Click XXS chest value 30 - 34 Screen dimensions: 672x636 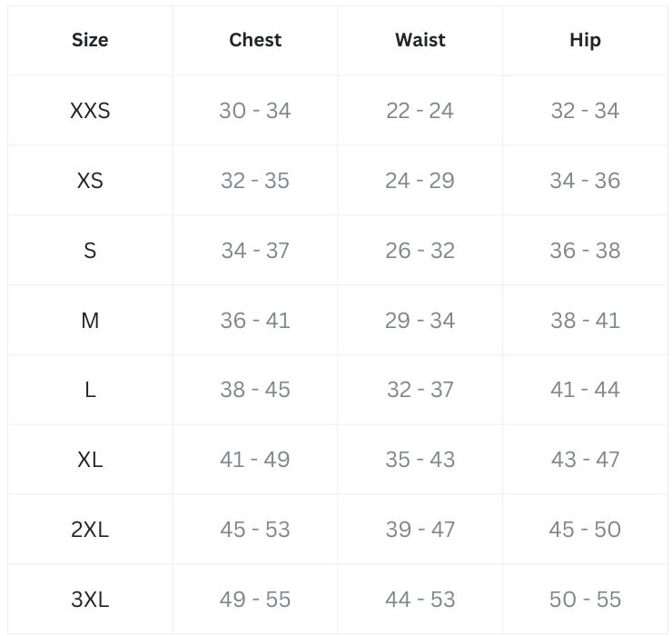pos(255,111)
